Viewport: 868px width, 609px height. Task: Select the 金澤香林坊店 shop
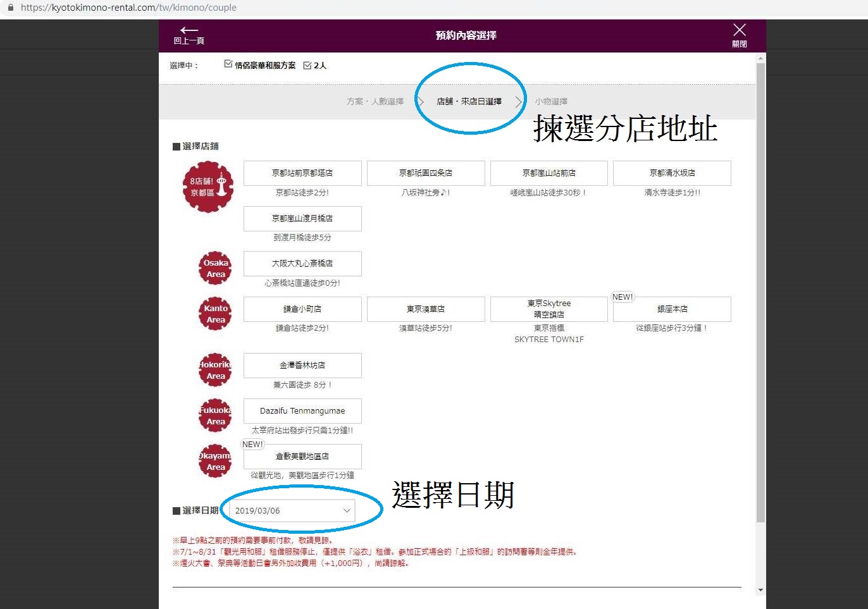pos(302,365)
